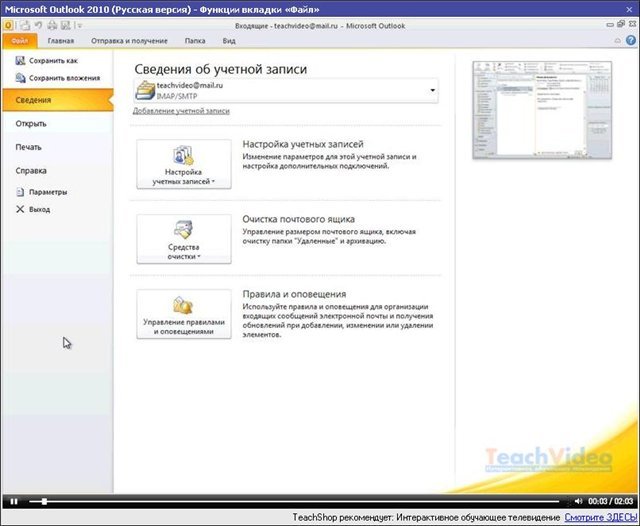The image size is (640, 526).
Task: Click the Save Attachments icon (Сохранить вложения)
Action: tap(20, 78)
